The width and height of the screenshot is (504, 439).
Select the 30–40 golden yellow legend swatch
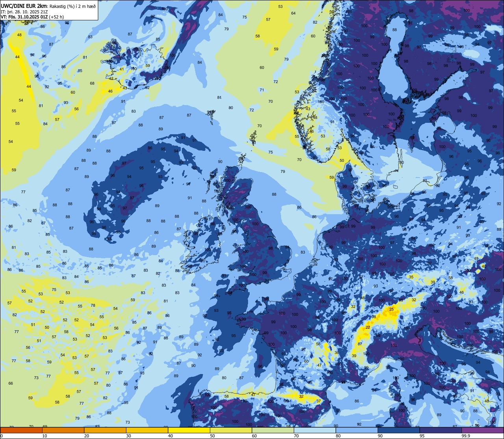(147, 430)
